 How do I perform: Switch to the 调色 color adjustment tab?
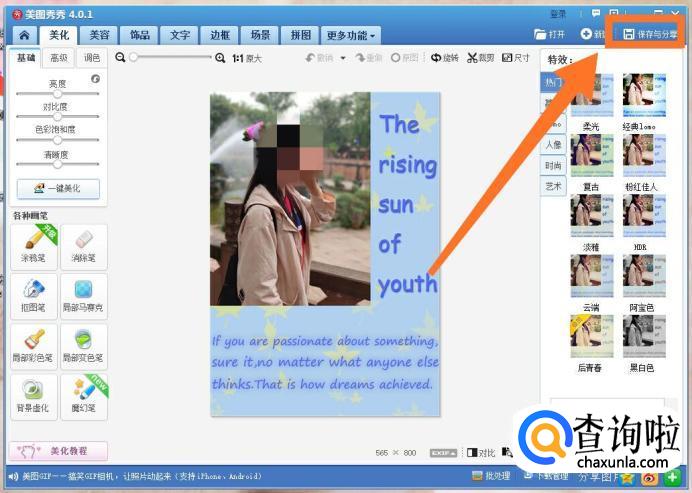pos(91,58)
